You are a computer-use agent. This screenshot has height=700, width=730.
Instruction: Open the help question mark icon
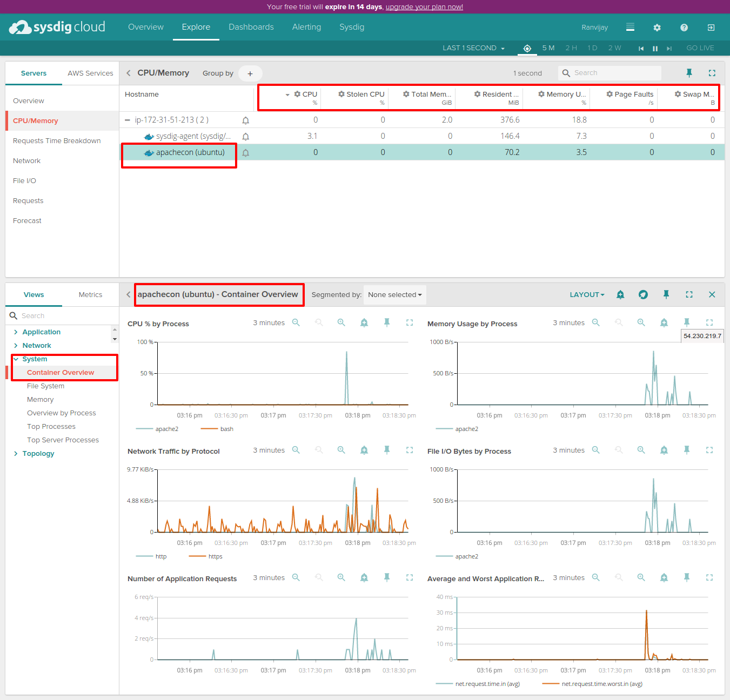(684, 28)
